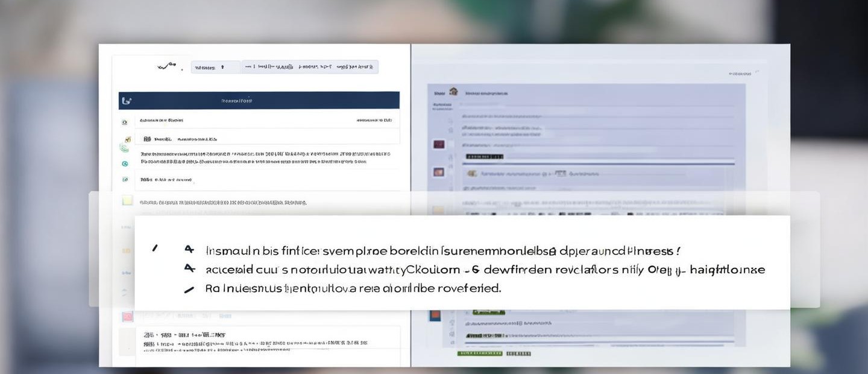Click the house icon in the right panel header

[453, 92]
